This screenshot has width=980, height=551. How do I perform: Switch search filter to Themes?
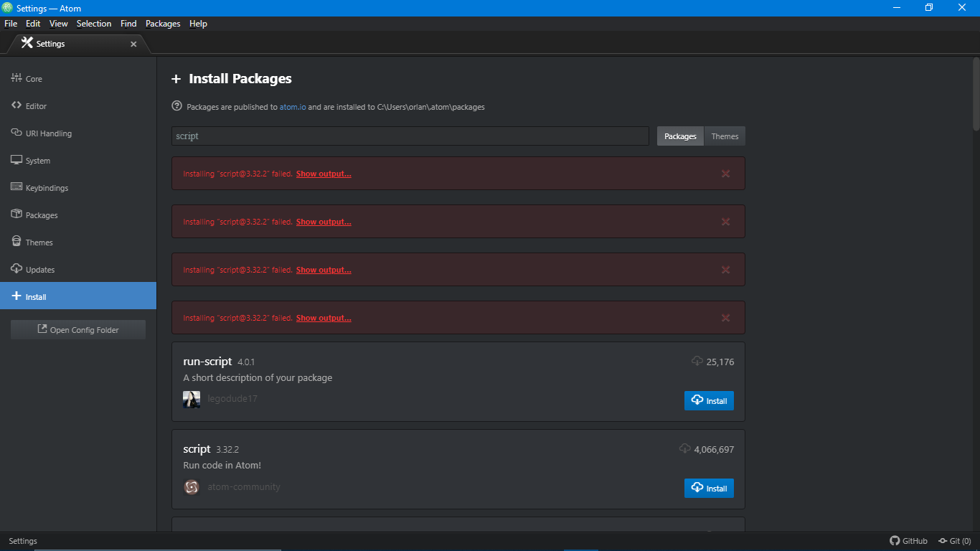pos(725,136)
